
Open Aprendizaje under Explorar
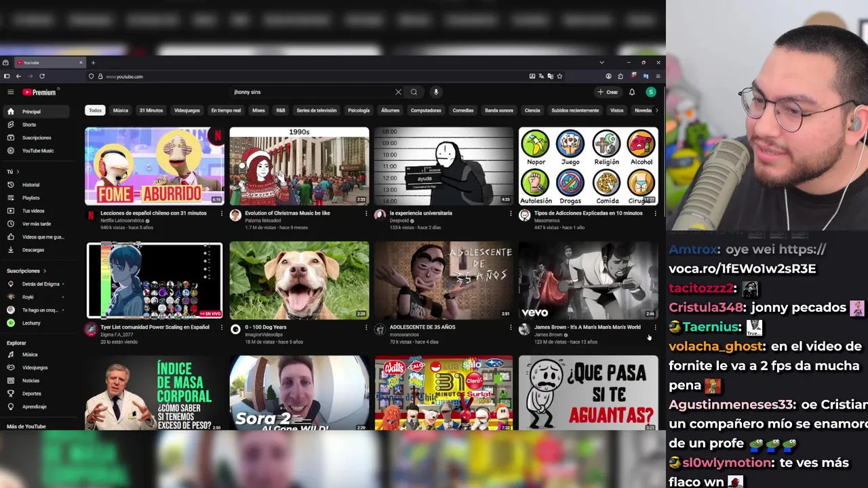pyautogui.click(x=35, y=407)
